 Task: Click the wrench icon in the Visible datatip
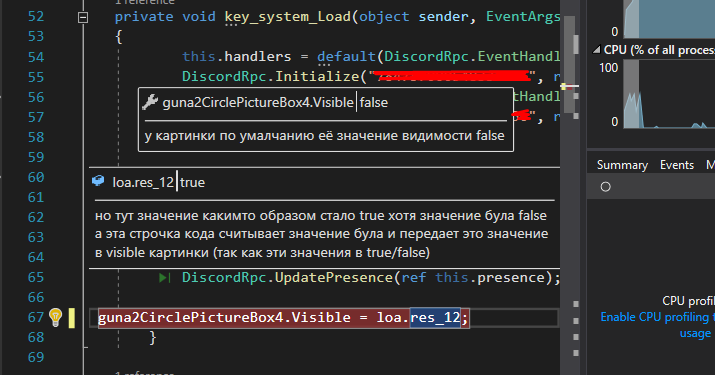pyautogui.click(x=150, y=102)
